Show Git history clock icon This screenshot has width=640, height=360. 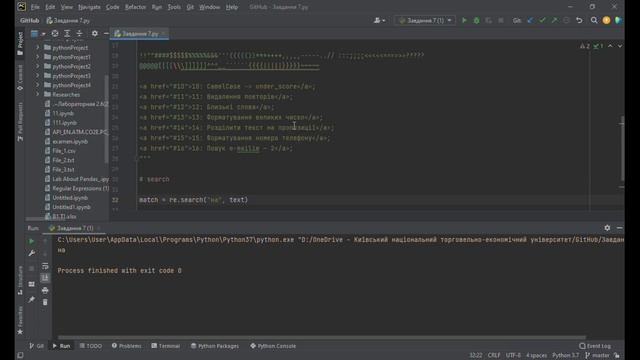[x=566, y=20]
